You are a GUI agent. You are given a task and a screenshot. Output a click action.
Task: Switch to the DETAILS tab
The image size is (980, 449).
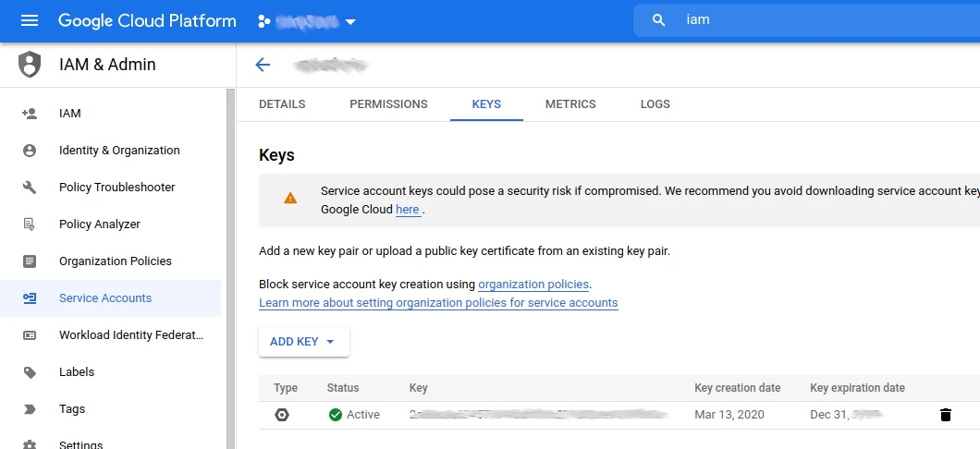click(282, 104)
